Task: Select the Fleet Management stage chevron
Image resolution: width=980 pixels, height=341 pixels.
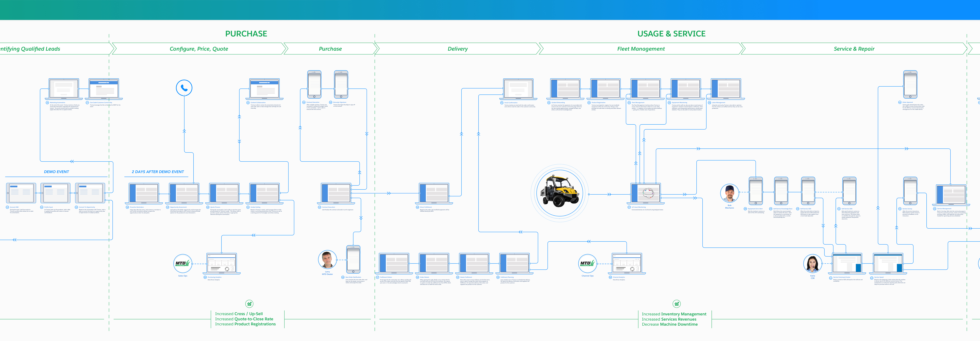Action: click(x=641, y=49)
